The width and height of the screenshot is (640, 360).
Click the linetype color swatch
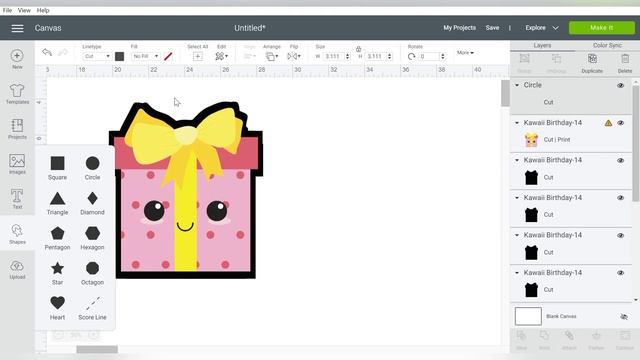(x=120, y=56)
